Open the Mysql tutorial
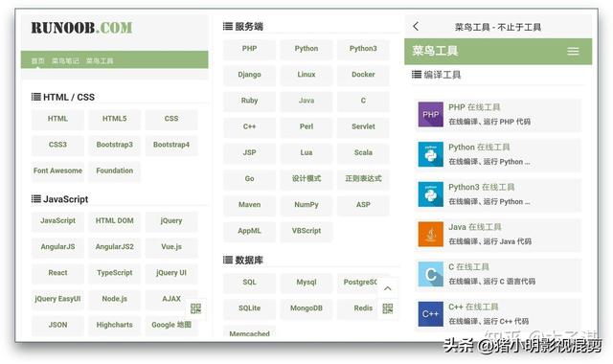The height and width of the screenshot is (364, 613). [x=306, y=283]
